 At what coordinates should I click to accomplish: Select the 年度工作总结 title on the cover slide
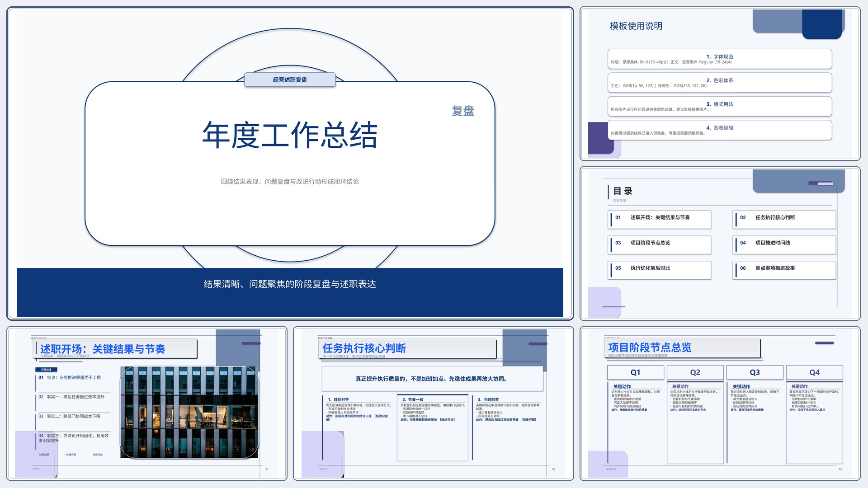290,135
